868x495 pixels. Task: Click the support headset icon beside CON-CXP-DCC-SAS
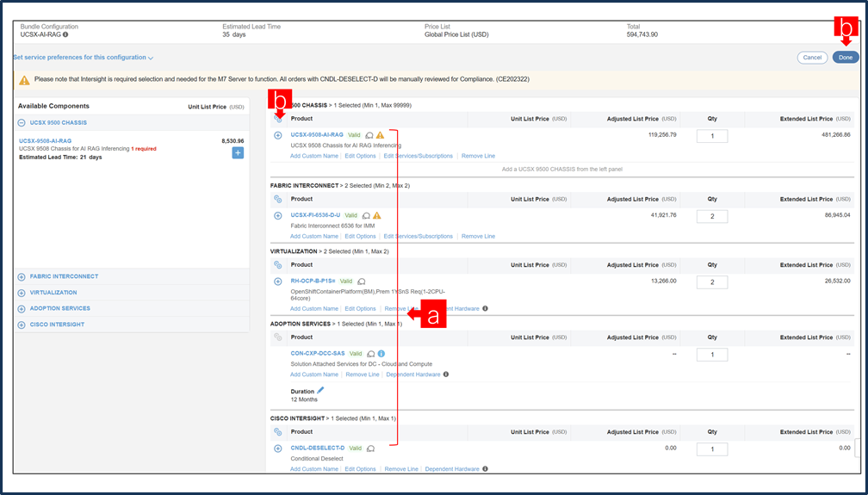click(371, 354)
